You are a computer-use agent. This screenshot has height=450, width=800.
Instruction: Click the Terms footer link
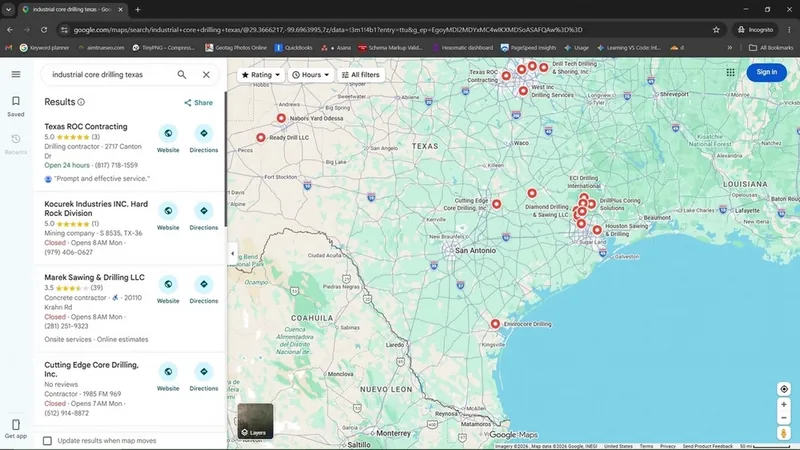(646, 446)
